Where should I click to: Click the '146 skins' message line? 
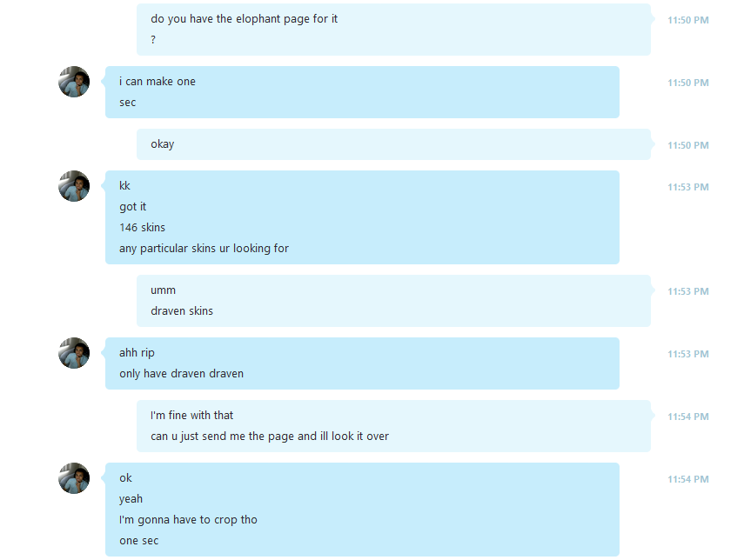pos(143,228)
